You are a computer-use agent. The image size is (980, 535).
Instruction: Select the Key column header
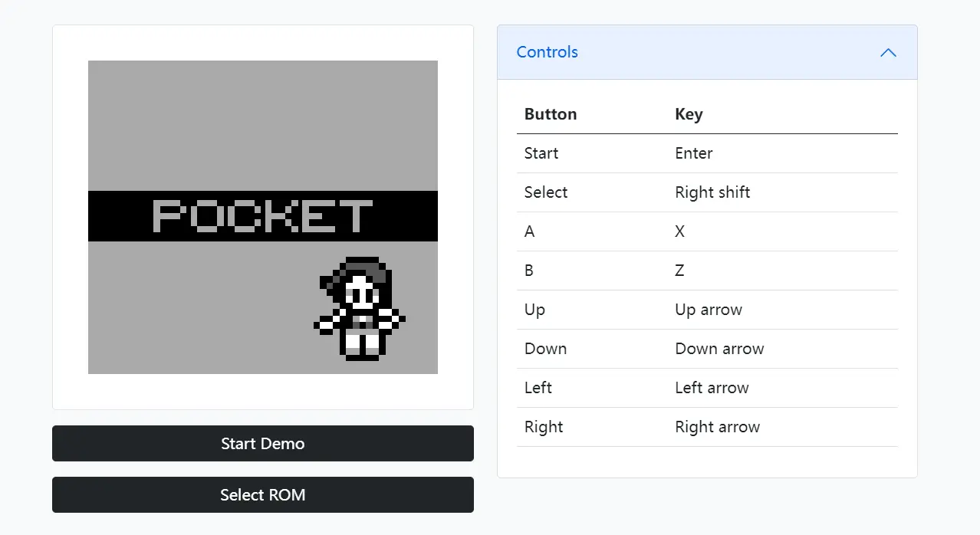689,114
